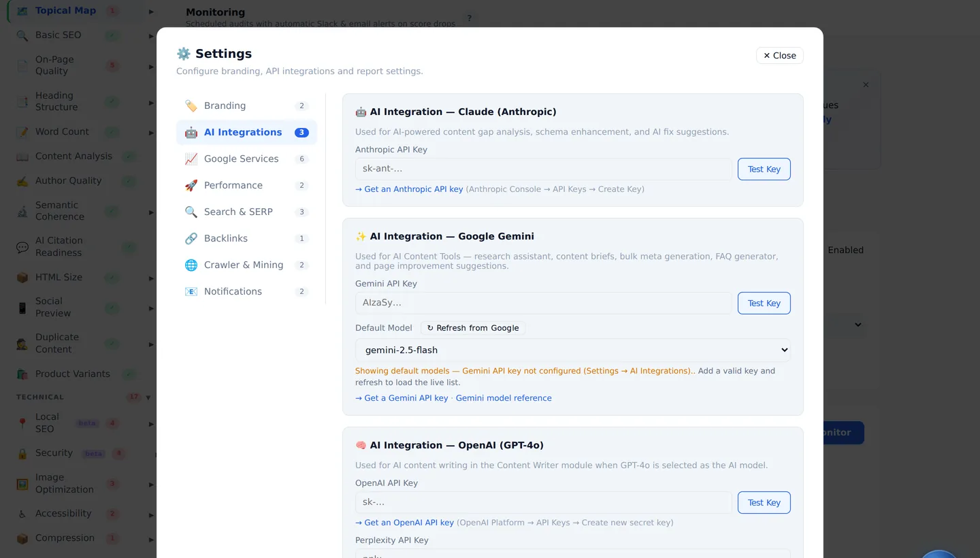The width and height of the screenshot is (980, 558).
Task: Expand the Heading Structure arrow
Action: (151, 103)
